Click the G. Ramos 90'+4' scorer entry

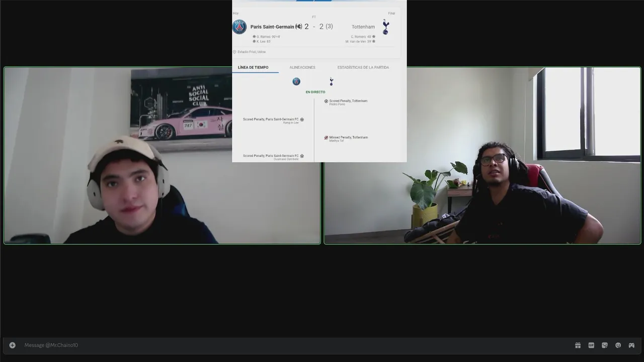click(266, 37)
